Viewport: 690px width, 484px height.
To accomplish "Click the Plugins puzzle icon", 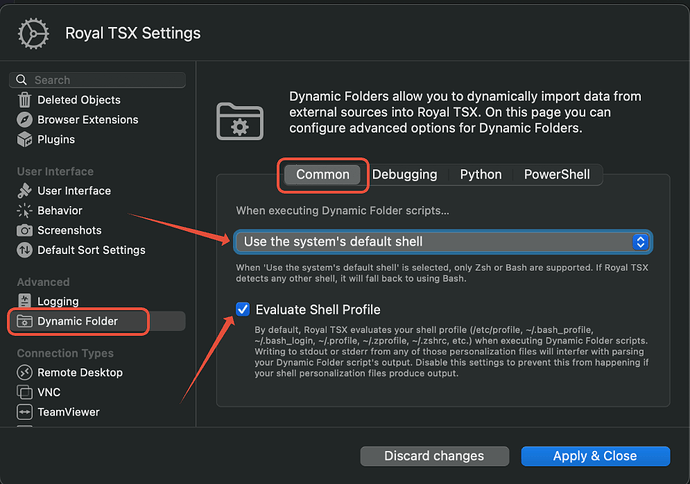I will tap(25, 140).
